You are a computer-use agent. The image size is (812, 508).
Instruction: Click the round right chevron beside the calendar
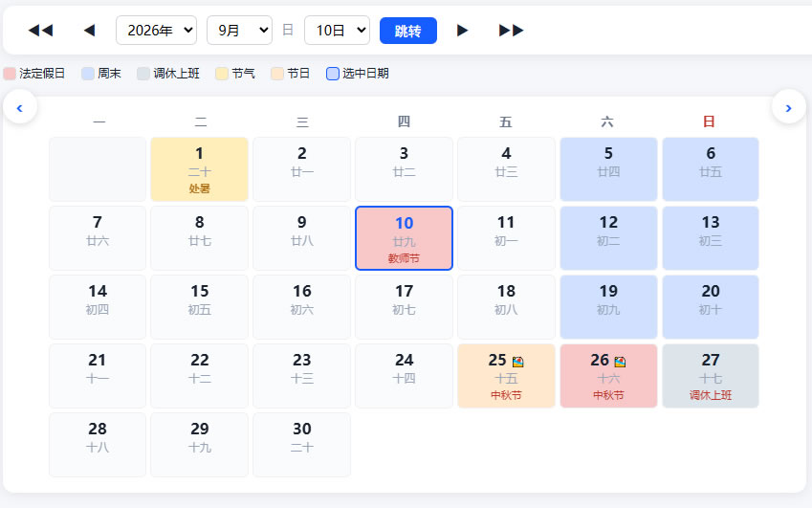click(x=789, y=108)
